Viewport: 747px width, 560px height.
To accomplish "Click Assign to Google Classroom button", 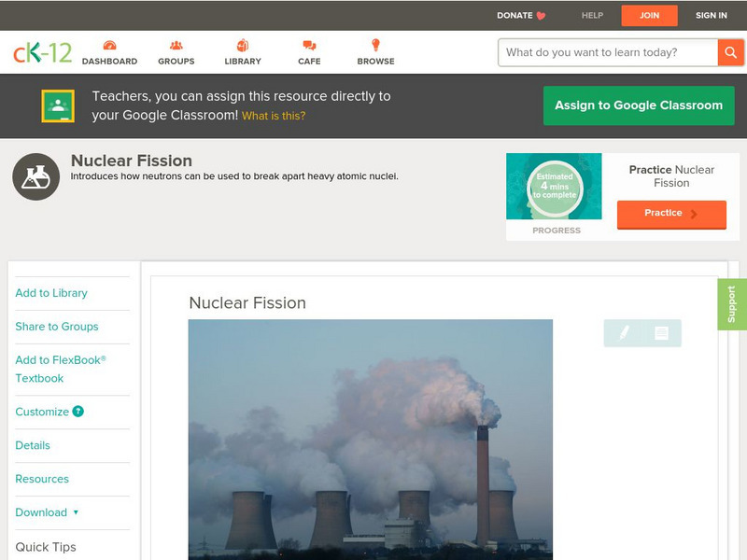I will click(639, 105).
